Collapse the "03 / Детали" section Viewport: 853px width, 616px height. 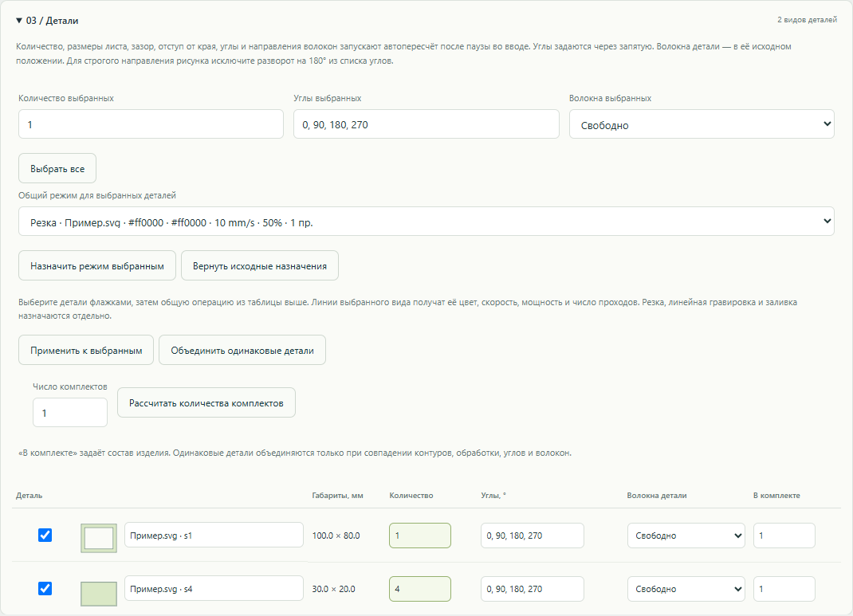[47, 21]
